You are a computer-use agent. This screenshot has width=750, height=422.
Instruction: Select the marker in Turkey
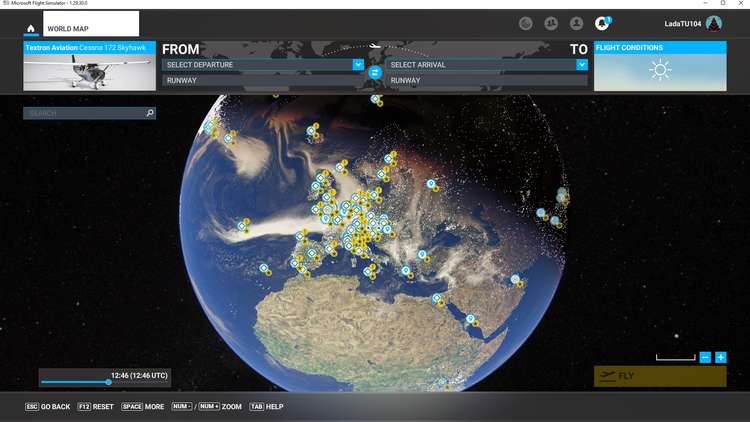tap(422, 255)
